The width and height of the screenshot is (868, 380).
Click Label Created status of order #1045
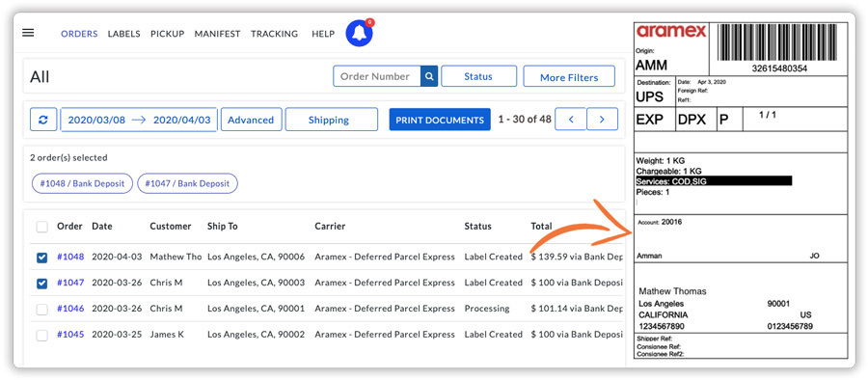point(493,335)
